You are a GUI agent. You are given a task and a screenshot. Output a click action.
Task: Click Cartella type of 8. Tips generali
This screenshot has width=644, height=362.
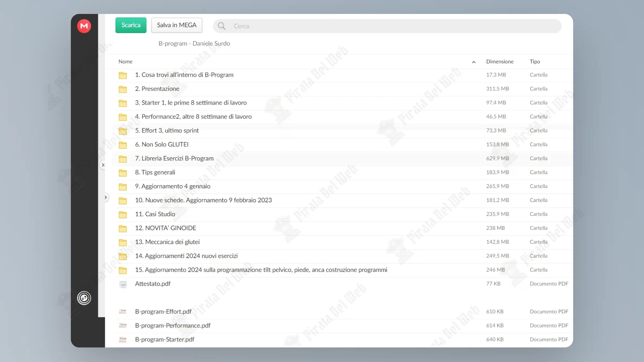click(x=538, y=172)
